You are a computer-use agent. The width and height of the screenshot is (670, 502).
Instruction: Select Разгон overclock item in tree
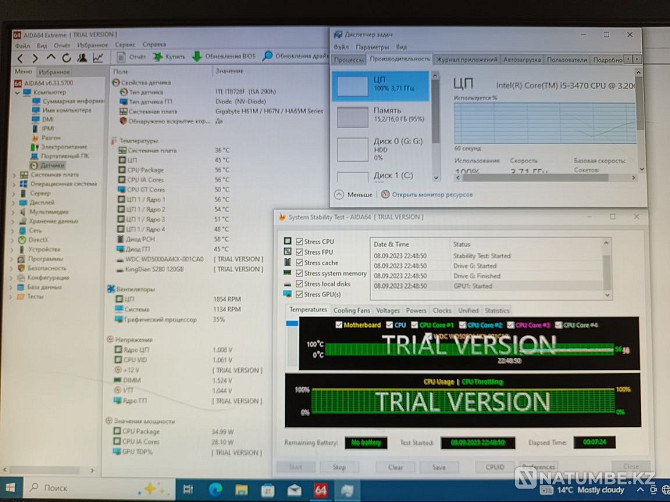point(46,138)
